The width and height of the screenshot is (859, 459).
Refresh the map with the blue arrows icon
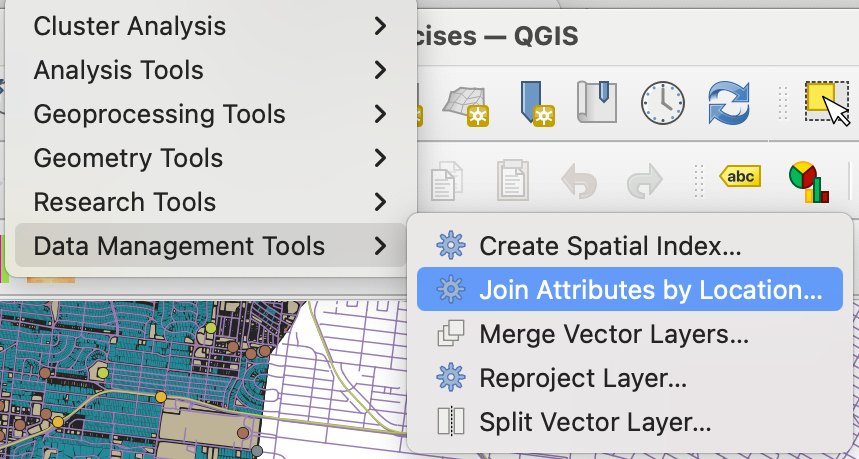click(x=729, y=101)
